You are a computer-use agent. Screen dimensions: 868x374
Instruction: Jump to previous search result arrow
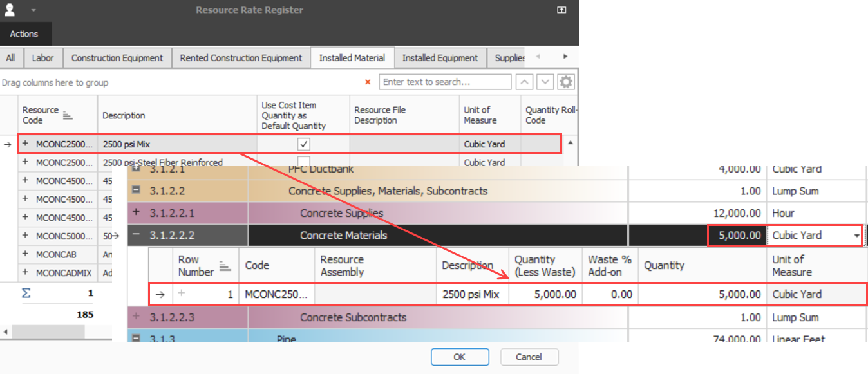tap(525, 82)
